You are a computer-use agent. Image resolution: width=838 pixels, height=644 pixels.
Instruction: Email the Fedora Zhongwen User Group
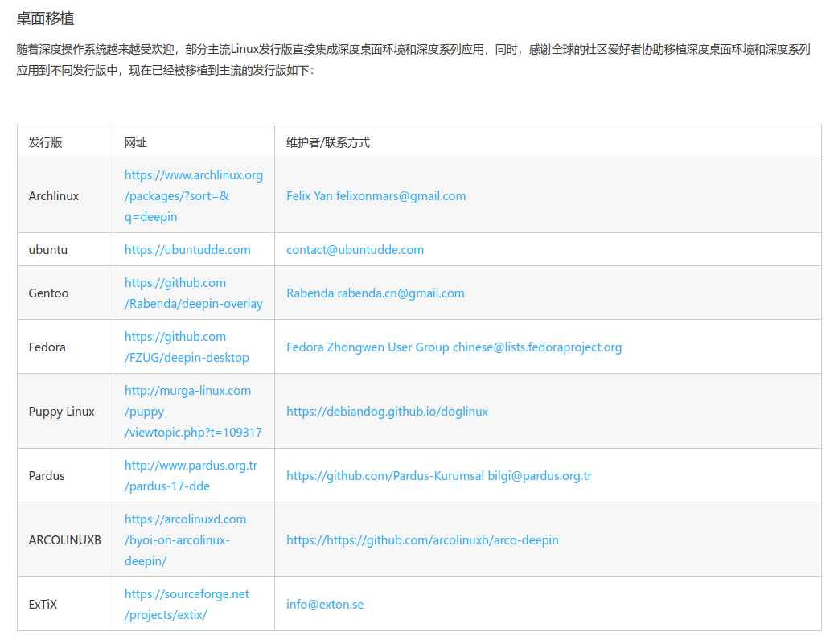(x=454, y=347)
